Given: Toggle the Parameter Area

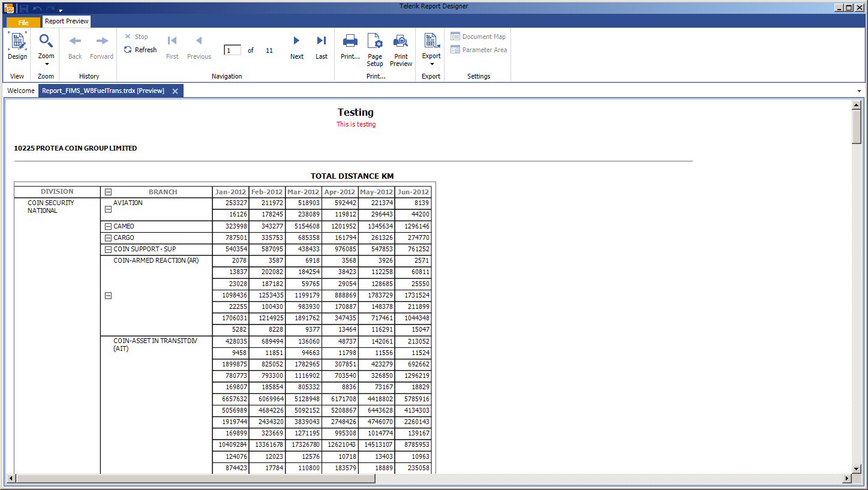Looking at the screenshot, I should pyautogui.click(x=479, y=50).
